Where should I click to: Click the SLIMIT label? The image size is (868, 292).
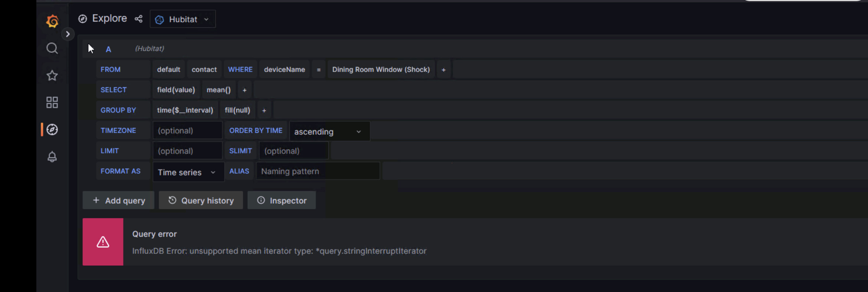tap(240, 151)
